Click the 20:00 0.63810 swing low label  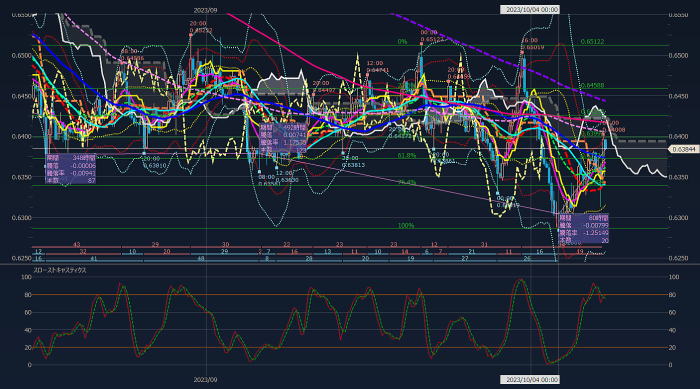pos(155,162)
